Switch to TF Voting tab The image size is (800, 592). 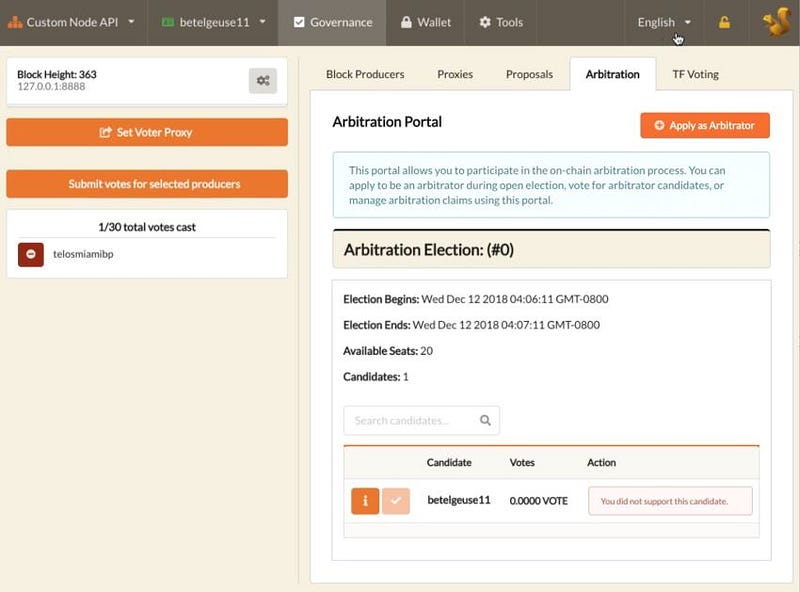[x=695, y=74]
